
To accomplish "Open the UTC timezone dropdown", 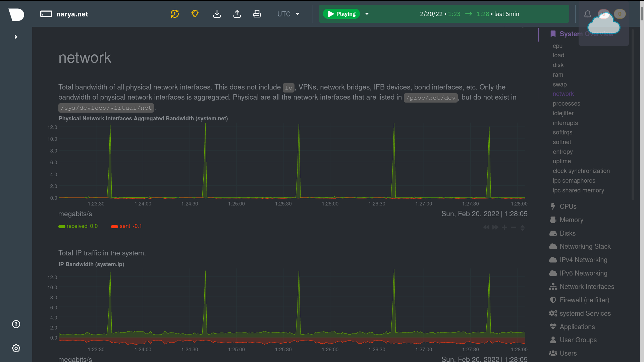I will [288, 14].
